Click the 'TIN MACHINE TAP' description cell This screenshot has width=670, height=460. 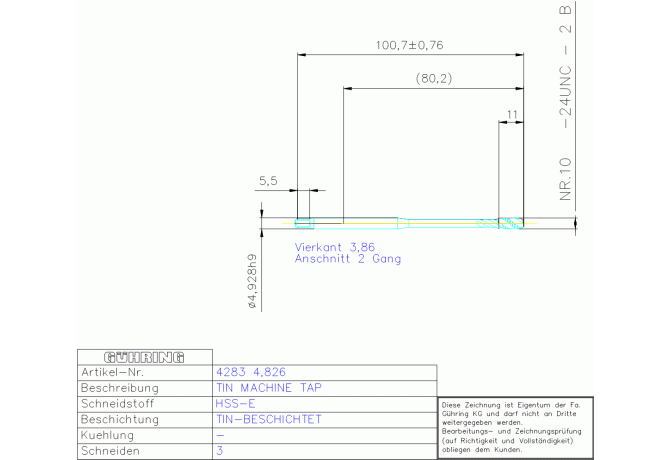[269, 387]
